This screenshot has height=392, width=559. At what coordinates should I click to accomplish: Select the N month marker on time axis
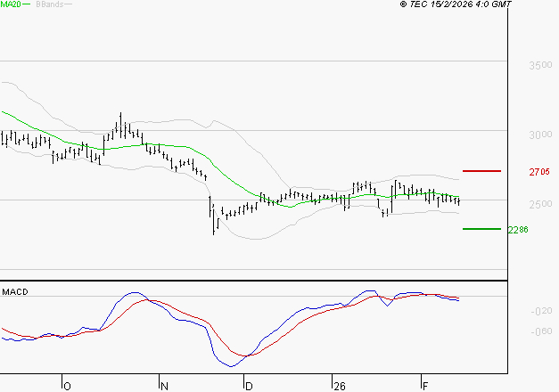click(163, 386)
